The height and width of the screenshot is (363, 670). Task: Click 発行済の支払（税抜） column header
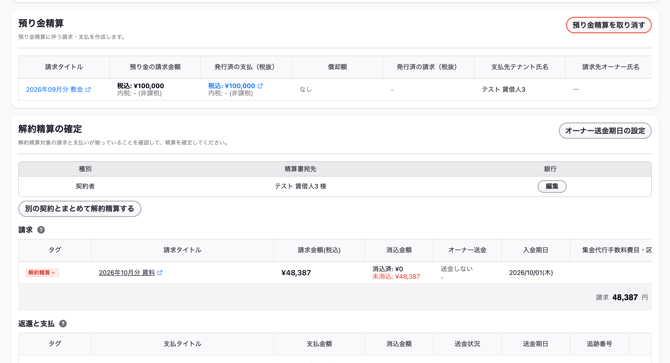(x=246, y=67)
